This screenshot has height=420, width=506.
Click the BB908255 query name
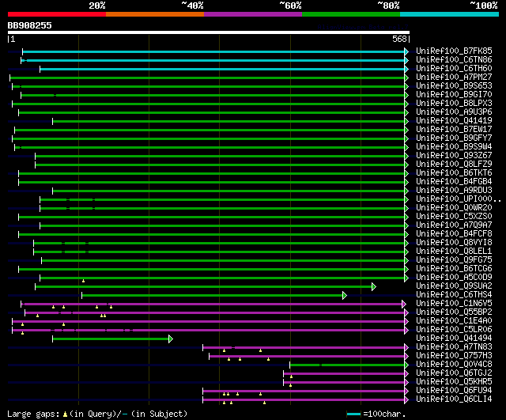click(x=30, y=26)
